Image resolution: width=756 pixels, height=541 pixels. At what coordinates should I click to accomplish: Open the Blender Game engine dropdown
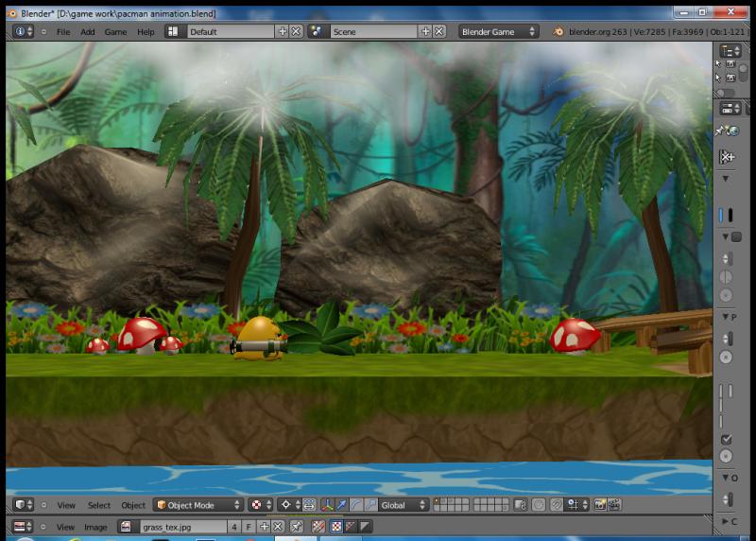(x=498, y=31)
